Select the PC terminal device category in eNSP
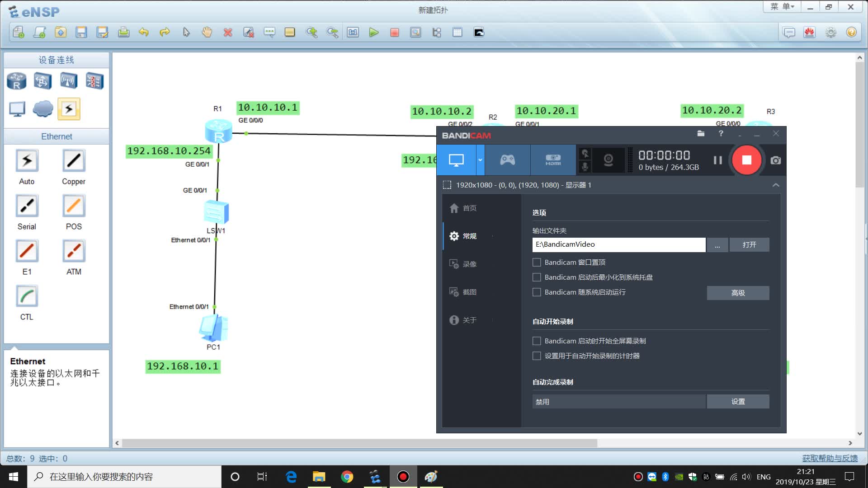868x488 pixels. 17,109
